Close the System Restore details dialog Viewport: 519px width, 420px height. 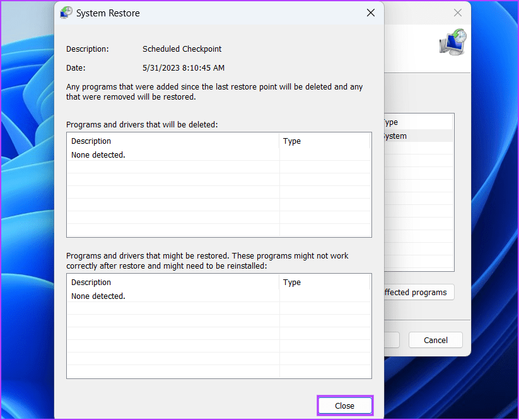(x=370, y=13)
